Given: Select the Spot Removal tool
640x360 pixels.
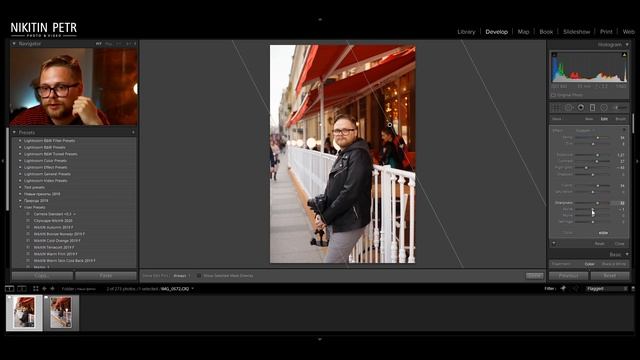Looking at the screenshot, I should point(569,108).
